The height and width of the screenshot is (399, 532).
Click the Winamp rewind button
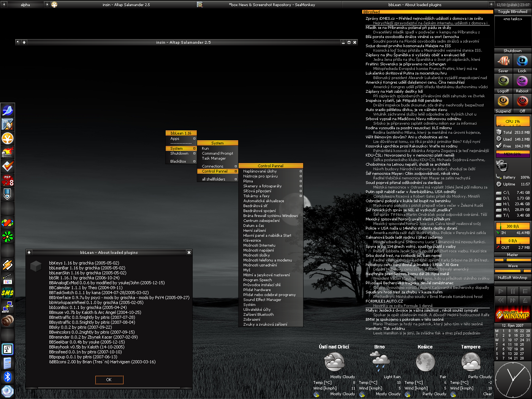pos(501,300)
